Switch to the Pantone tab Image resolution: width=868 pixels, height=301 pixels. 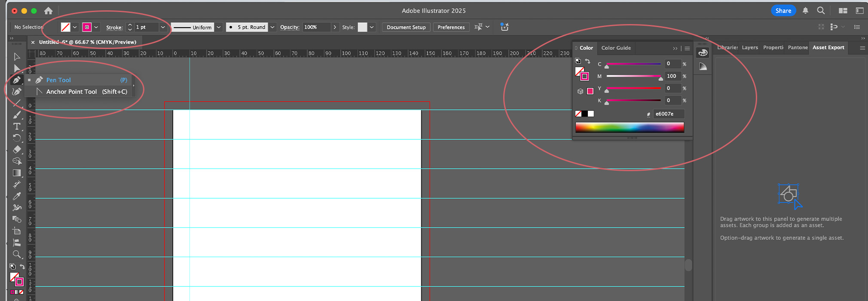point(798,48)
